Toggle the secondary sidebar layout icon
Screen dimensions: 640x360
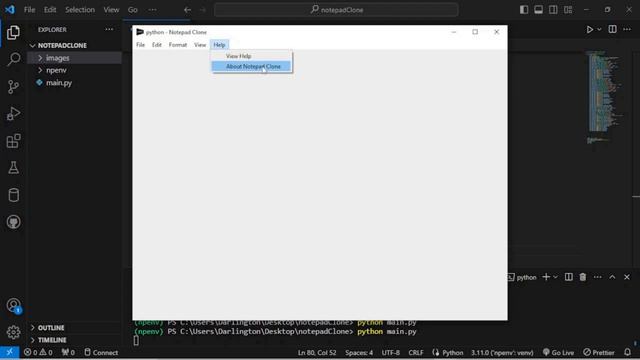[x=553, y=10]
